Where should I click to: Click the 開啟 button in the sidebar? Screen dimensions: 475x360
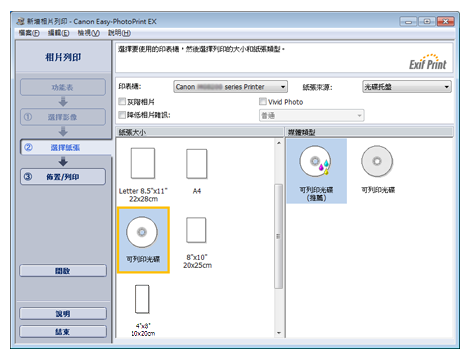[x=63, y=271]
